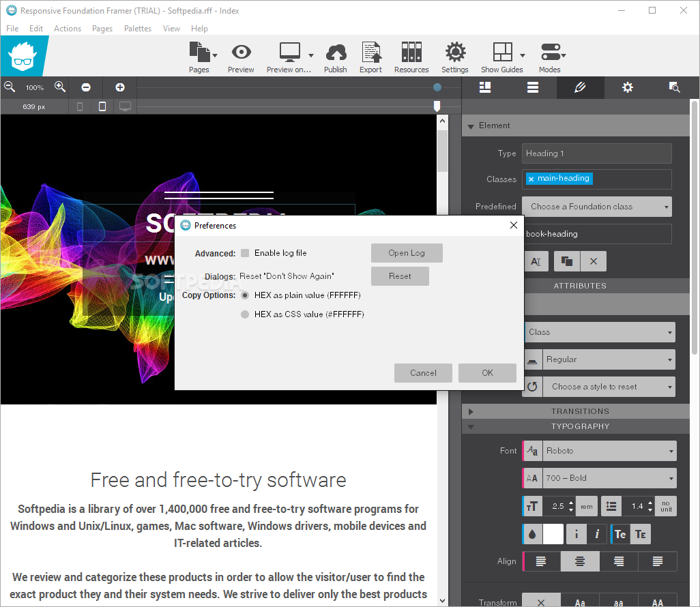The width and height of the screenshot is (700, 607).
Task: Click the minus circle breakpoint button
Action: (86, 87)
